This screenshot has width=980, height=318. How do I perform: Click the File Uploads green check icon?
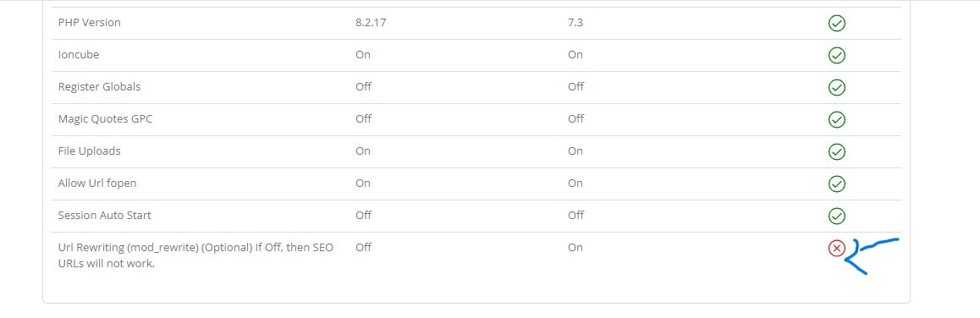pyautogui.click(x=836, y=151)
